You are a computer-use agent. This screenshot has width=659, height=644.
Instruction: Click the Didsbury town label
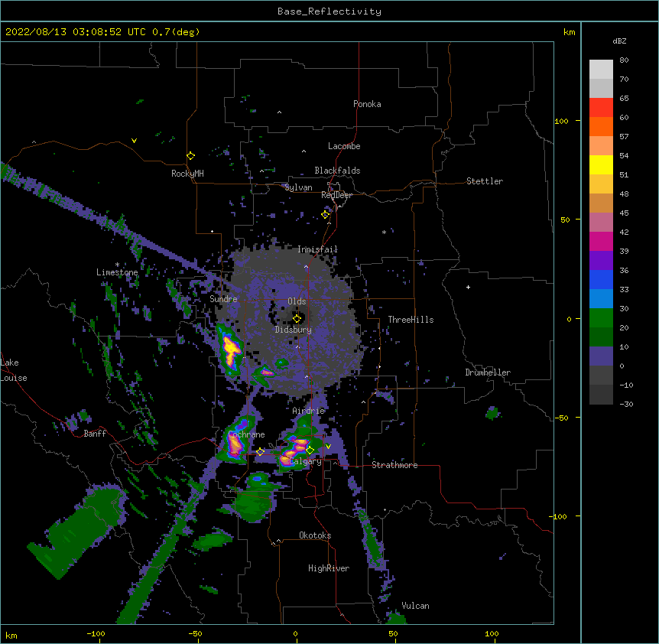click(294, 330)
